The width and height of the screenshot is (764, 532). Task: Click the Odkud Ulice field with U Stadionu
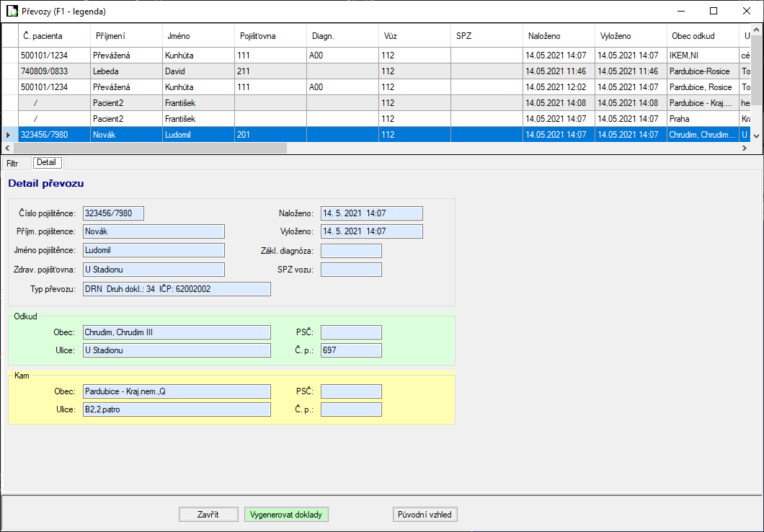pyautogui.click(x=177, y=350)
